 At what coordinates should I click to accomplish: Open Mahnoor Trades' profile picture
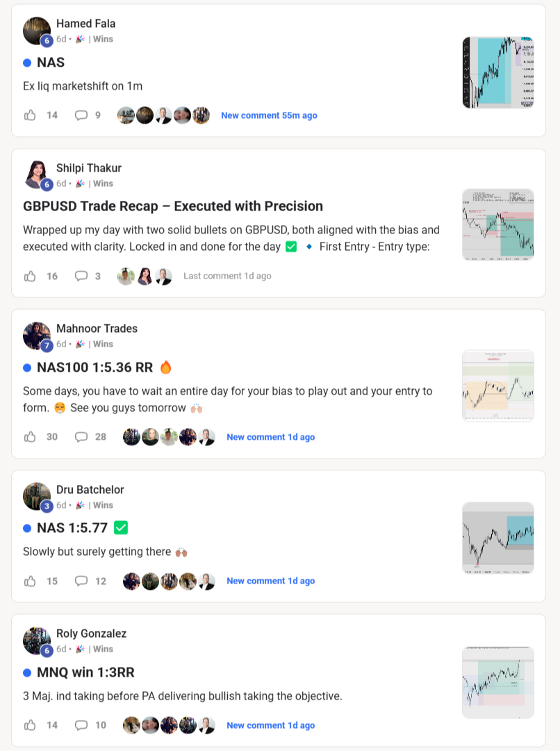click(37, 336)
